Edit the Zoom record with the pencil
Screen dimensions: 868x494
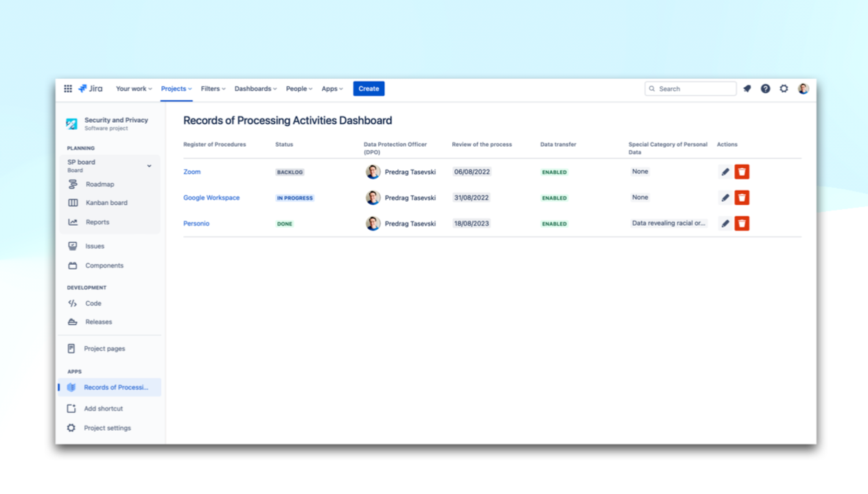725,172
